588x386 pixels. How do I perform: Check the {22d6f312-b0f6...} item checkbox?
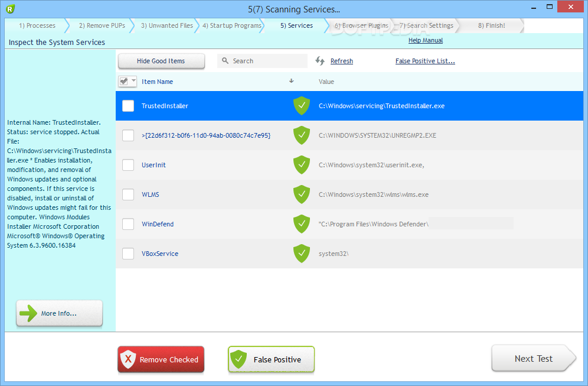click(128, 135)
